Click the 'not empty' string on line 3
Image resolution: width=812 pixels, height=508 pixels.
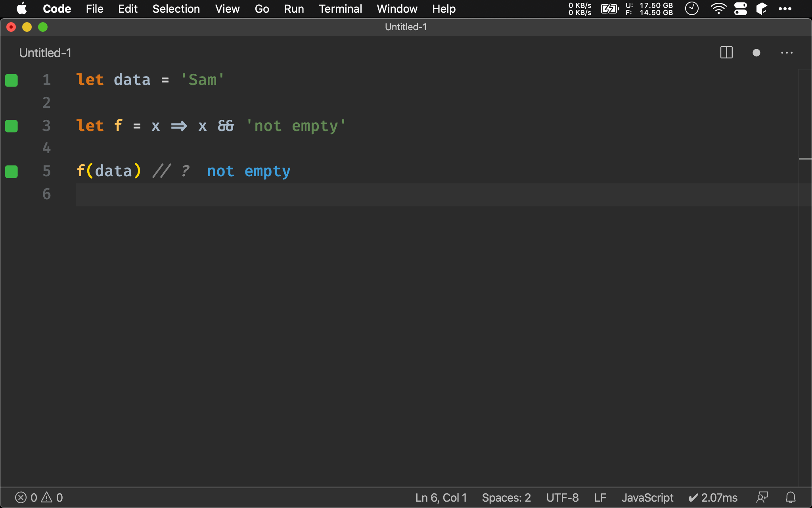pyautogui.click(x=296, y=126)
